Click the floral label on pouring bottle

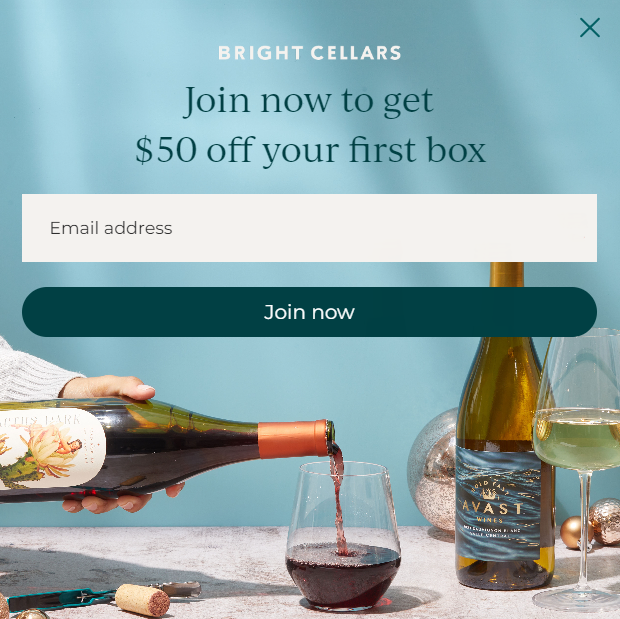click(49, 449)
